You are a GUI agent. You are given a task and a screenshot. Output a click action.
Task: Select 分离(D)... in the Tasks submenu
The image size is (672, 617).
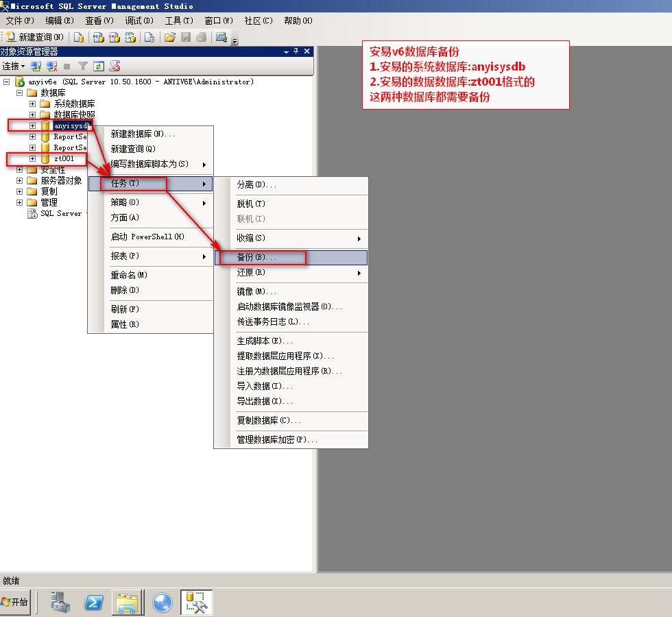(256, 185)
